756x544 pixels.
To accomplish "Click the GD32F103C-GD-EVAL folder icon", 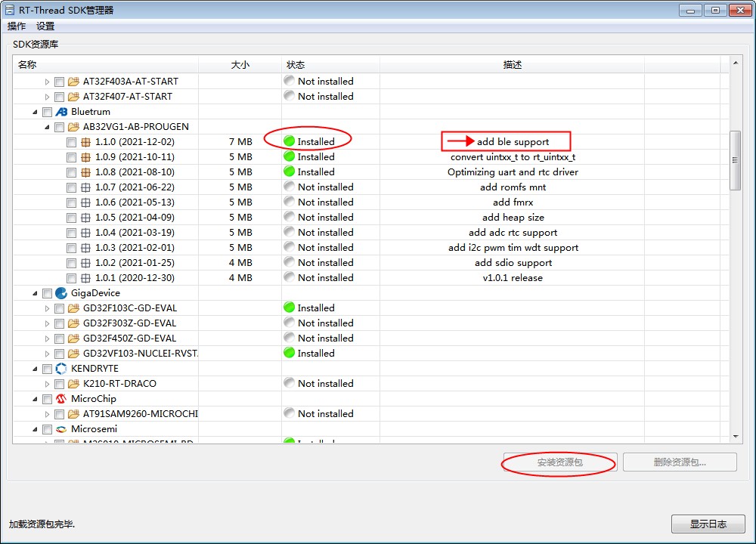I will [x=73, y=308].
